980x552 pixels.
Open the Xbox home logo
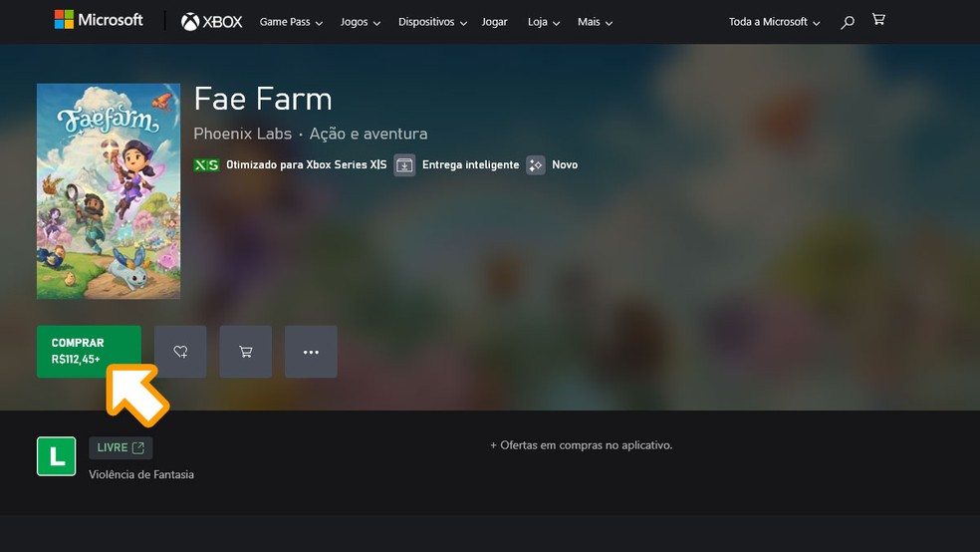point(211,22)
